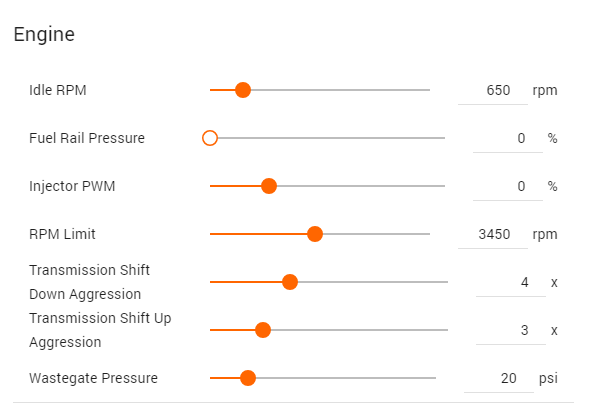The image size is (589, 405).
Task: Select the Fuel Rail Pressure percent field
Action: click(508, 139)
